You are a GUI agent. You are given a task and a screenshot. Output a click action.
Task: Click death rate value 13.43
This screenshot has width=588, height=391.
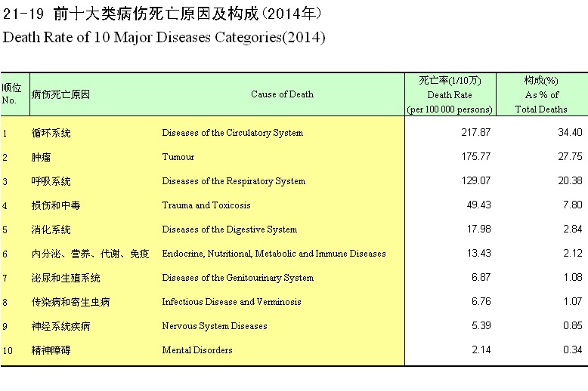tap(479, 253)
